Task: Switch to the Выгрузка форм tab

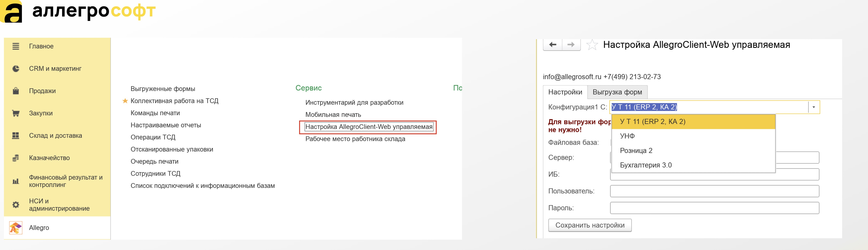Action: 617,92
